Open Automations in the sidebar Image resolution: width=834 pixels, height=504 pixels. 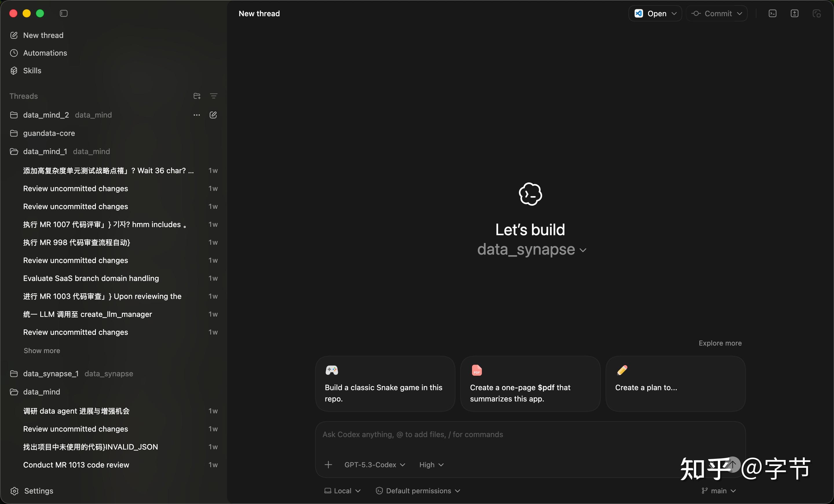coord(45,53)
